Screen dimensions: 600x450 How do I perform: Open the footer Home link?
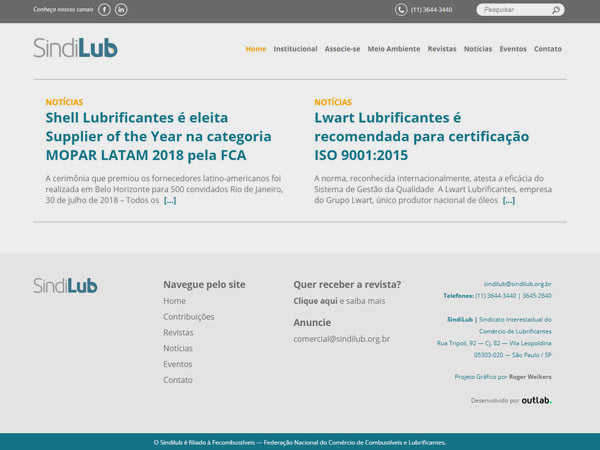point(174,301)
